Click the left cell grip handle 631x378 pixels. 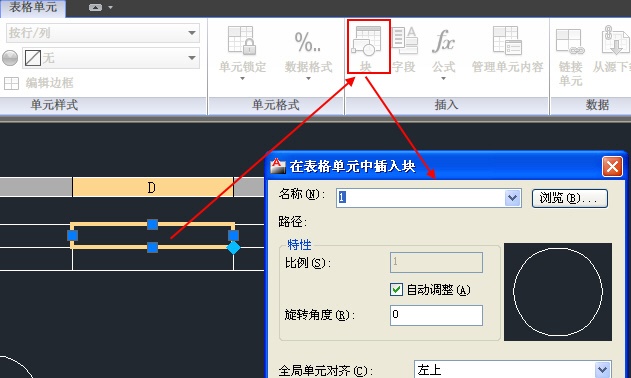72,235
